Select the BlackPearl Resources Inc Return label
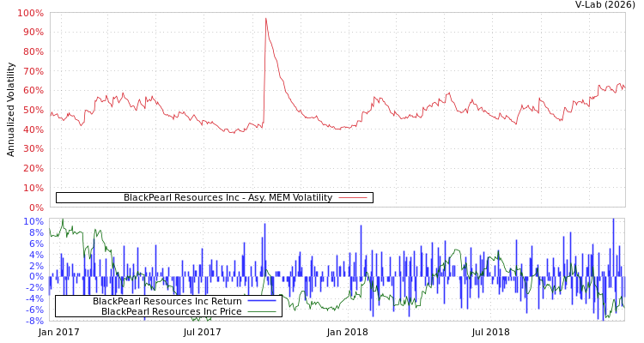644x343 pixels. click(167, 301)
